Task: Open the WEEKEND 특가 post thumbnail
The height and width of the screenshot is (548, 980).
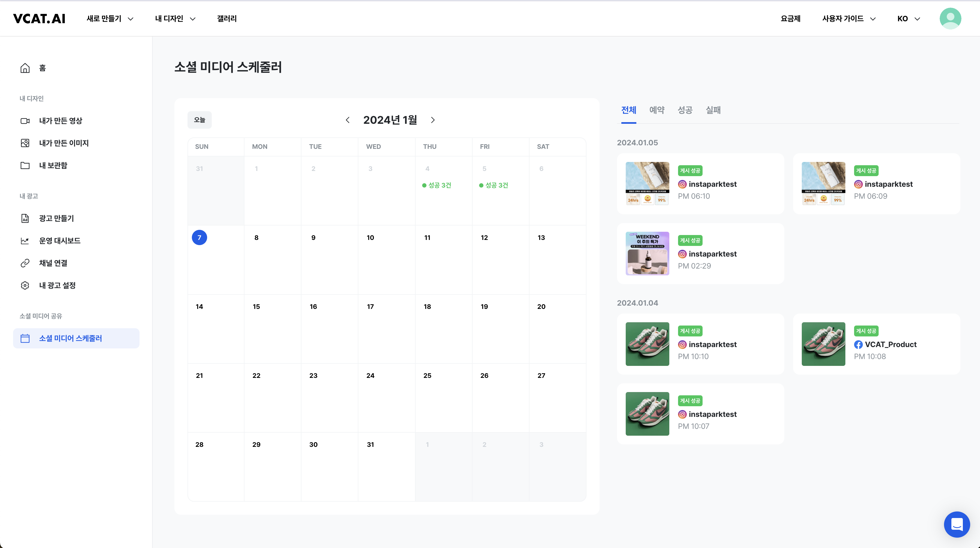Action: [647, 254]
